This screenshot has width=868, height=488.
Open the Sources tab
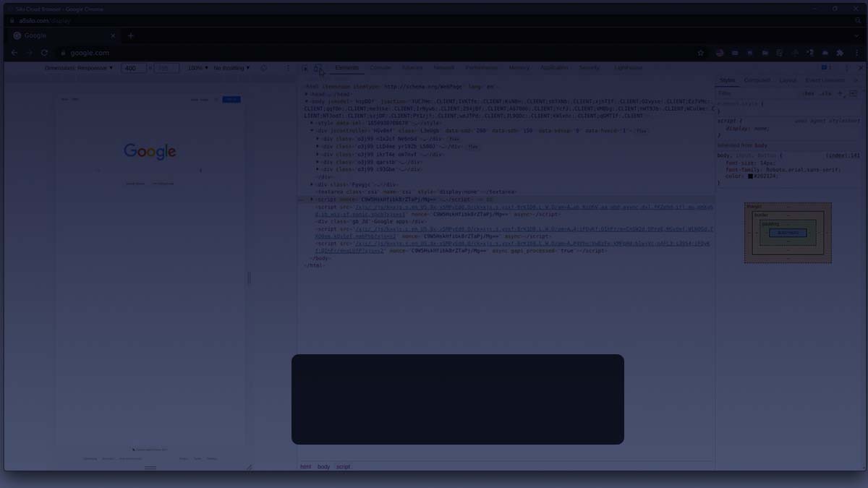(412, 68)
